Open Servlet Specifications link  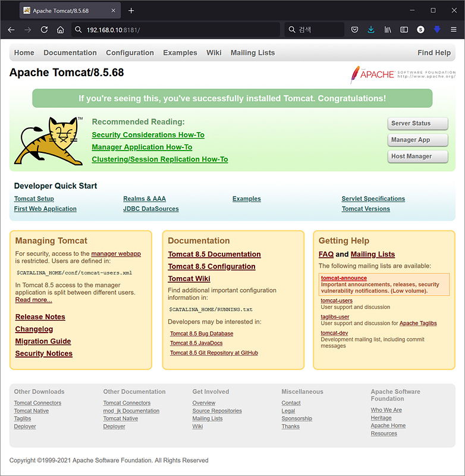tap(373, 199)
